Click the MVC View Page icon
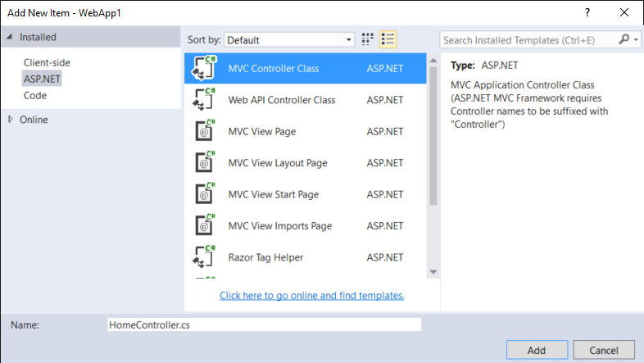The image size is (644, 363). [204, 131]
